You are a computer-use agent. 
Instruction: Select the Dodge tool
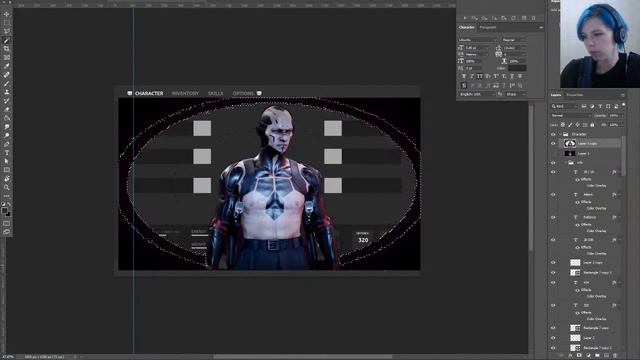[7, 135]
